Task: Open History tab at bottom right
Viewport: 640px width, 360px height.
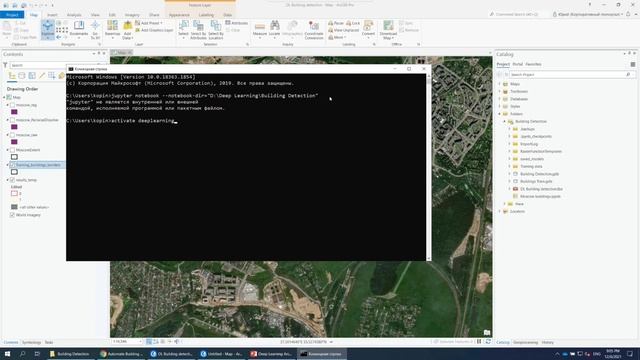Action: 547,342
